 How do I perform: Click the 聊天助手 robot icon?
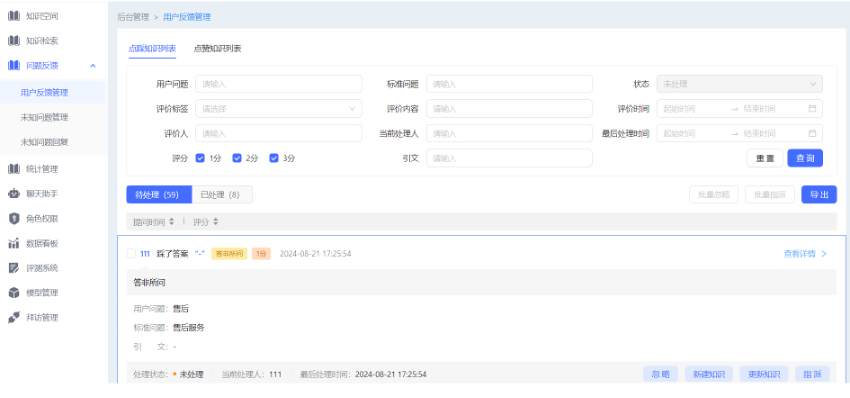(x=14, y=194)
